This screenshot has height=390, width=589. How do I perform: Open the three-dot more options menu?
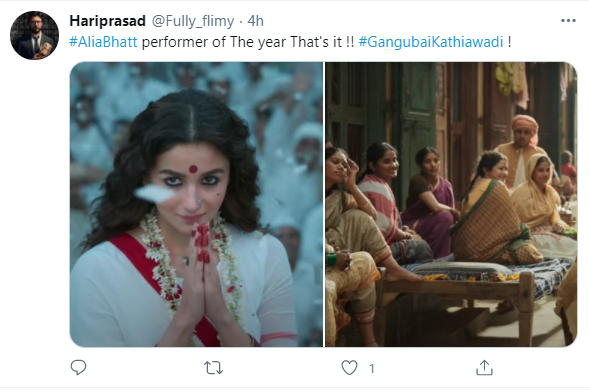[x=568, y=21]
